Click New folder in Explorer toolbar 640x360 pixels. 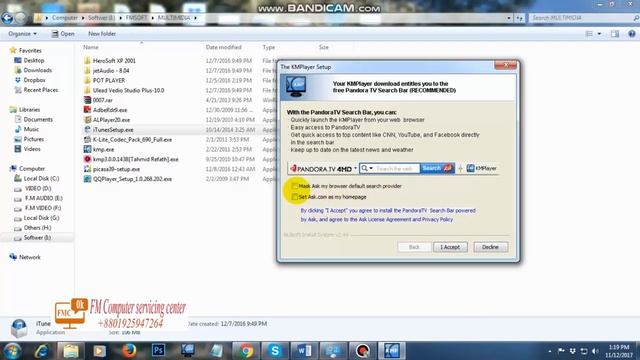102,34
